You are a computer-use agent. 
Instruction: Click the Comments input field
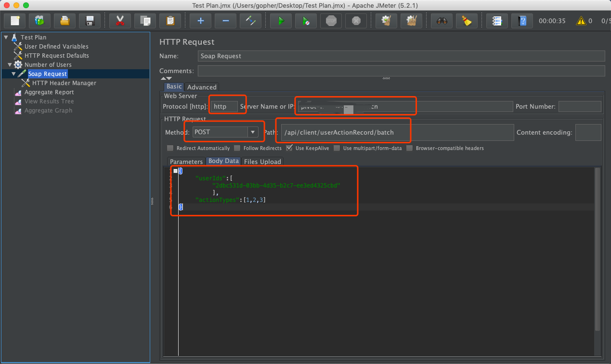(x=401, y=71)
